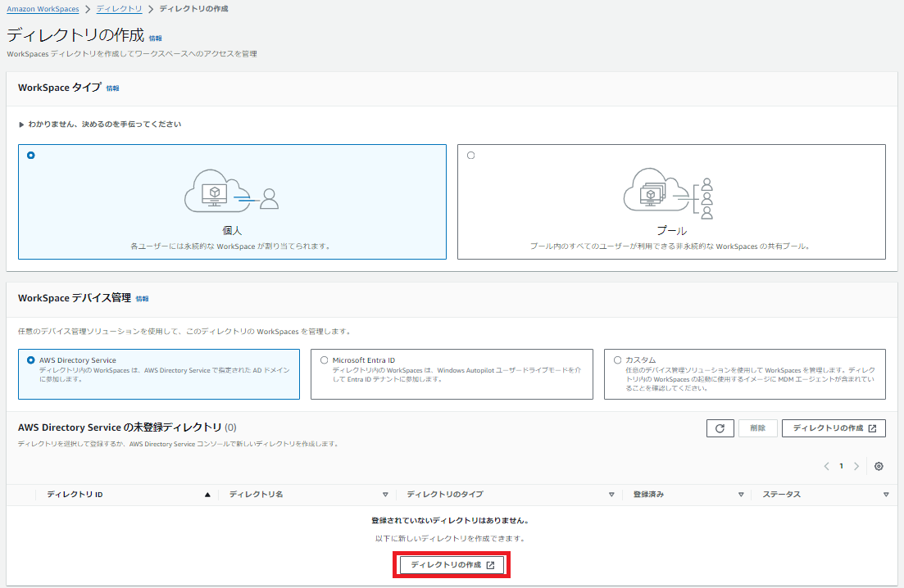Click the personal workspace cloud illustration
The image size is (904, 588).
[x=232, y=191]
